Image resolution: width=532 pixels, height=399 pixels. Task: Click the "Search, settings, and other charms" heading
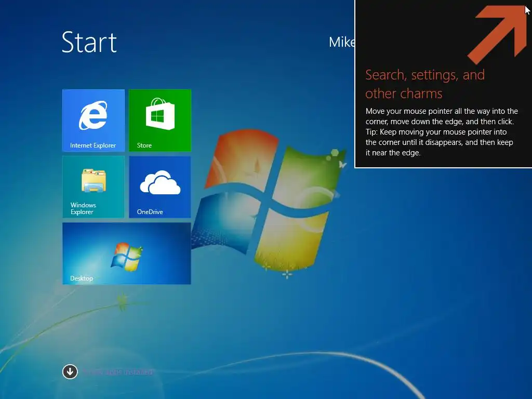425,84
